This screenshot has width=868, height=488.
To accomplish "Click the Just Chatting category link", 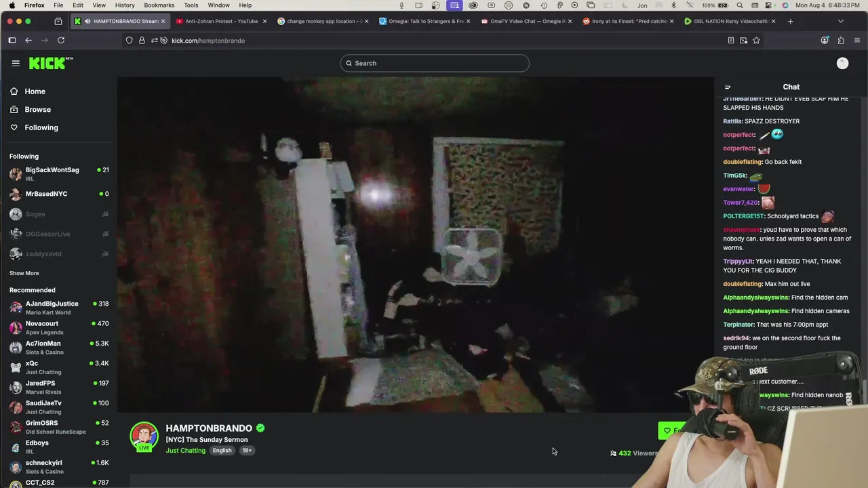I will click(x=185, y=451).
